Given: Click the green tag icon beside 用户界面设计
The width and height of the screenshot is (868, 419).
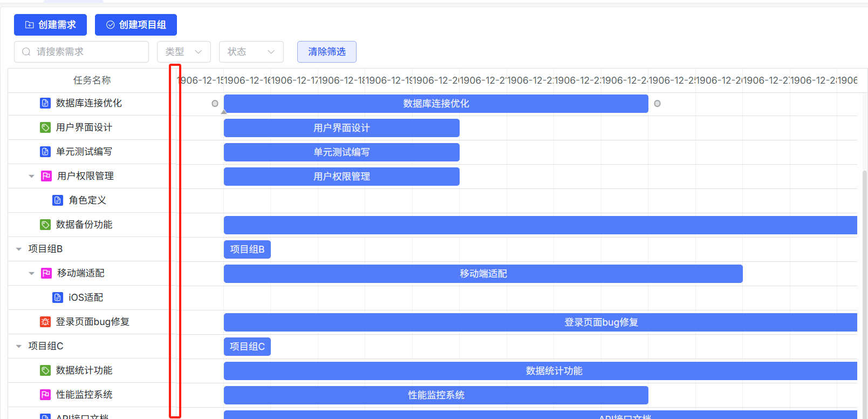Looking at the screenshot, I should [x=45, y=127].
